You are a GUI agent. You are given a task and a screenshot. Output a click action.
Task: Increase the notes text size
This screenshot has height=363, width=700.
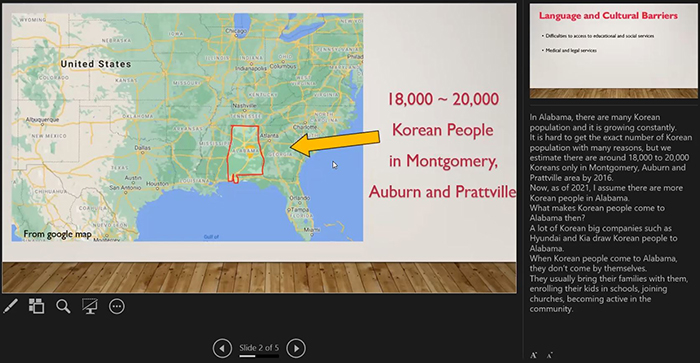click(x=533, y=355)
